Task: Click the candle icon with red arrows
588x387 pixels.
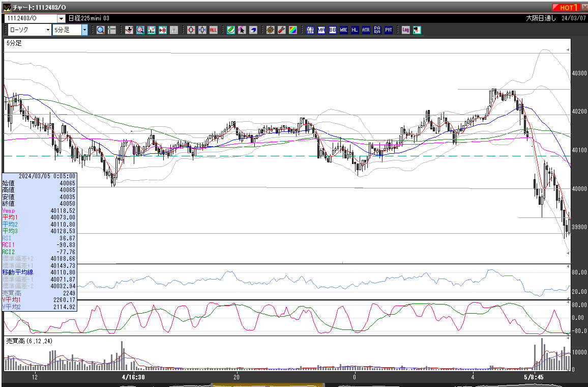Action: tap(191, 30)
